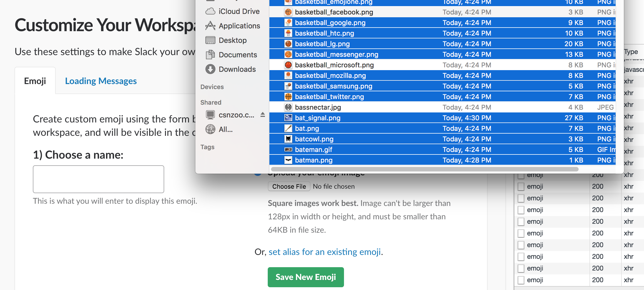The width and height of the screenshot is (644, 290).
Task: Click the Shared sidebar heading
Action: 211,103
